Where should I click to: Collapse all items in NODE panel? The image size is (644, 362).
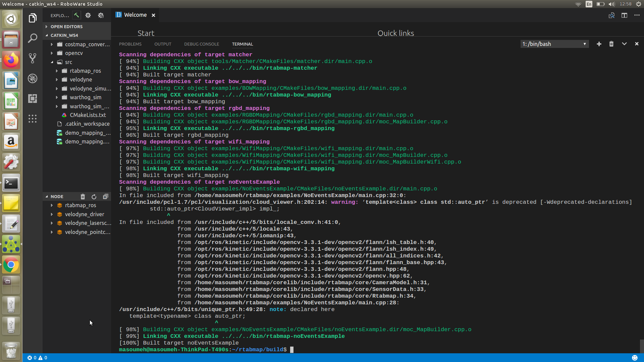105,197
